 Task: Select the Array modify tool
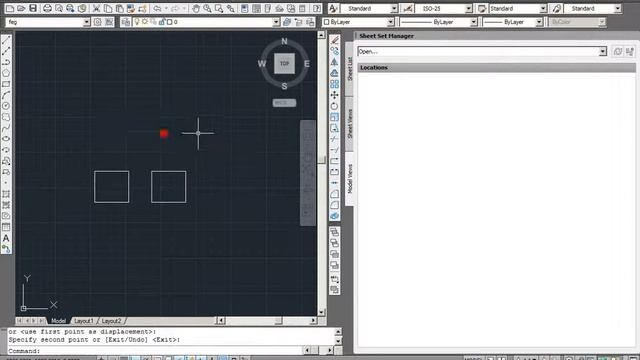coord(334,84)
